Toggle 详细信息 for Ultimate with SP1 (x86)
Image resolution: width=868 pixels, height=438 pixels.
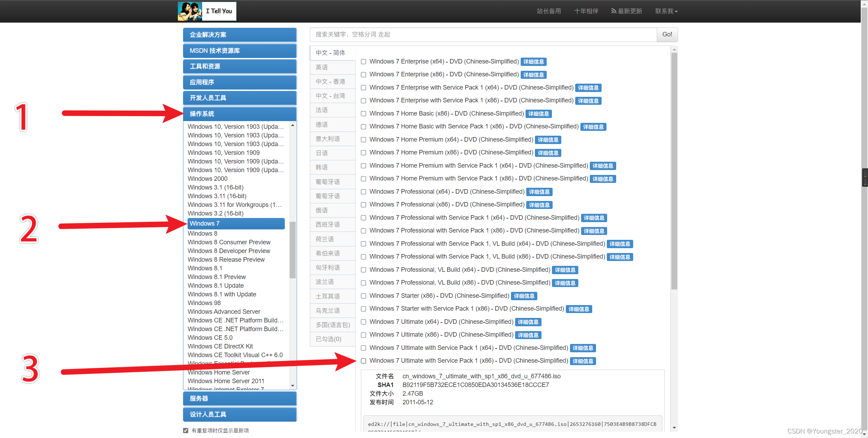583,361
